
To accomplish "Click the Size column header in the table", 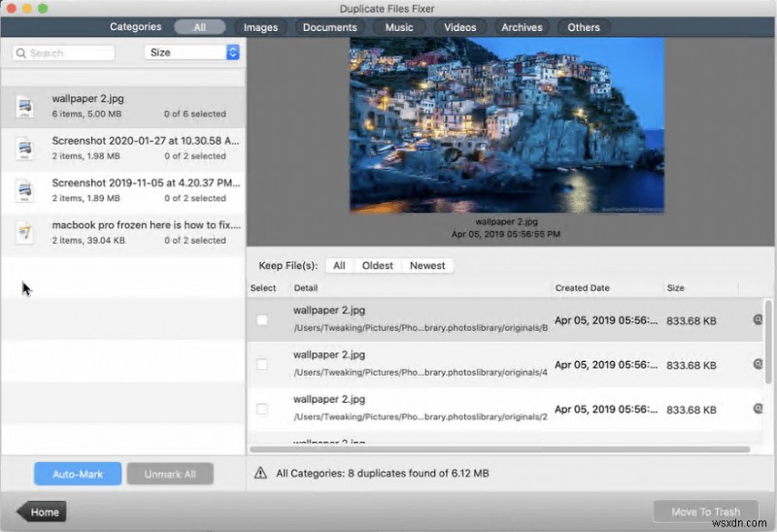I will (x=675, y=287).
